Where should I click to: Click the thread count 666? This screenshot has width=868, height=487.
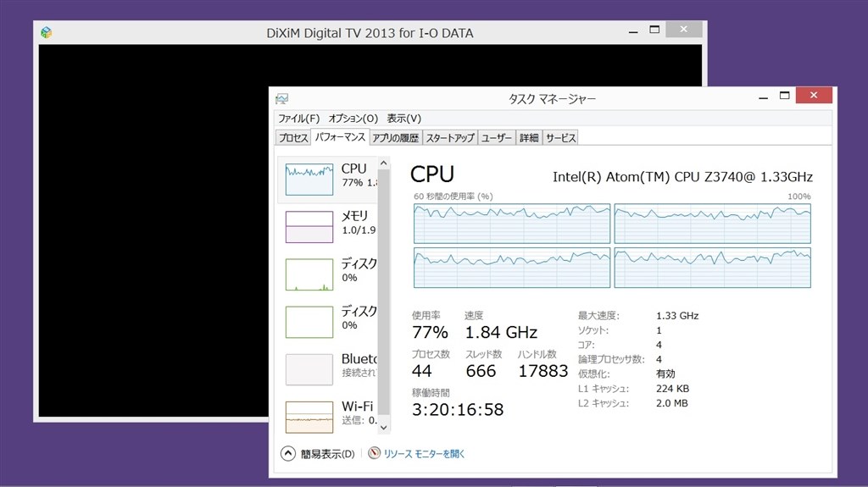tap(481, 371)
